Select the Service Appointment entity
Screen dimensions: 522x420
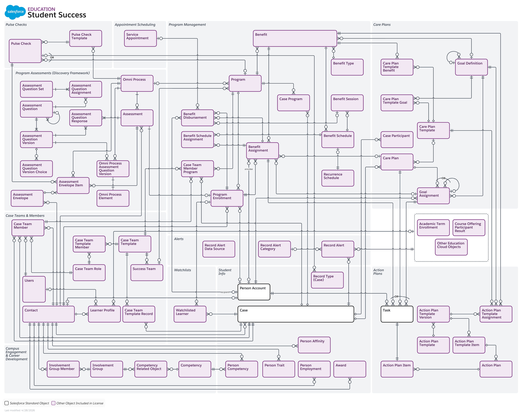point(140,38)
